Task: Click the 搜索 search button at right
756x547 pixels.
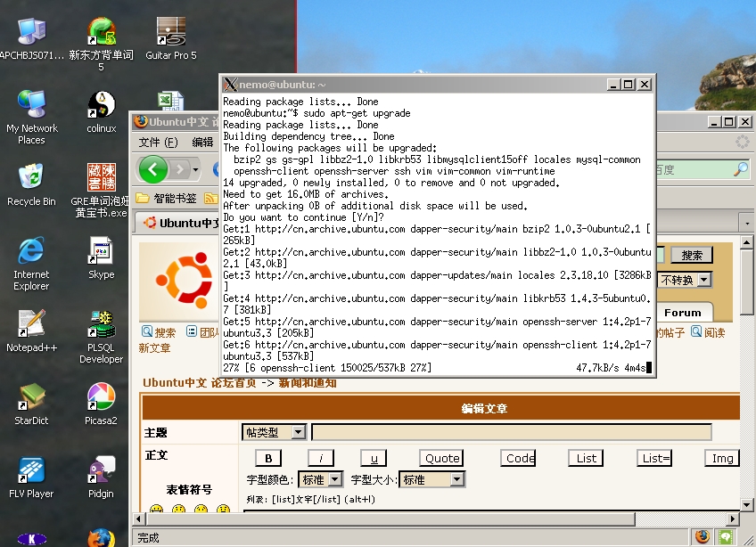Action: pyautogui.click(x=692, y=255)
